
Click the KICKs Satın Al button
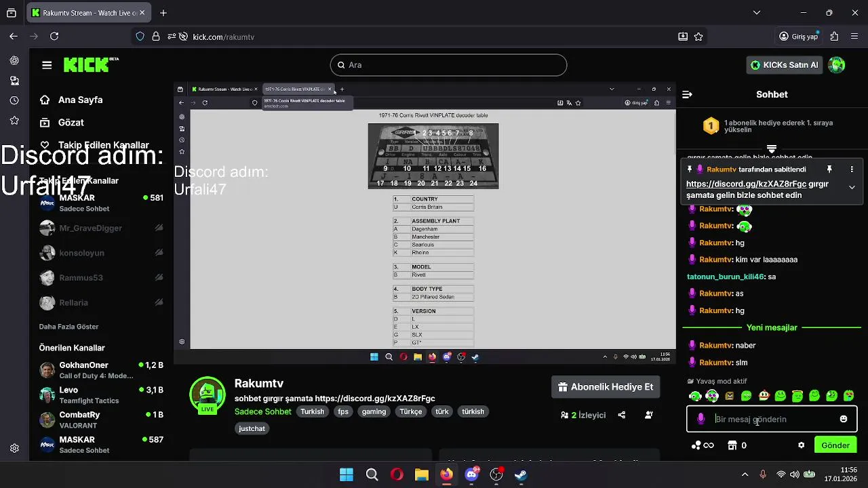coord(785,65)
